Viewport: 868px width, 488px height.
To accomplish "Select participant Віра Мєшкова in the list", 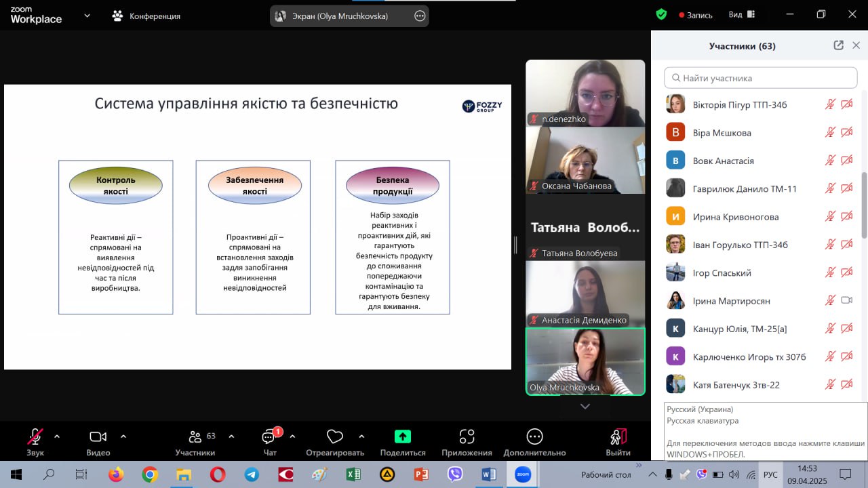I will click(759, 133).
